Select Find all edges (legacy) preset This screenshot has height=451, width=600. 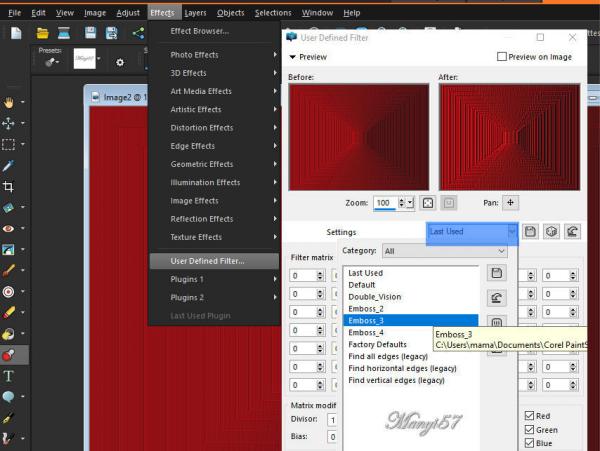click(x=394, y=357)
